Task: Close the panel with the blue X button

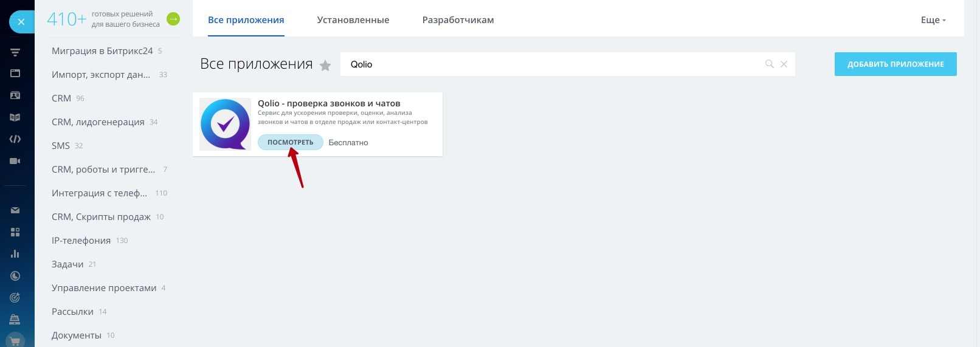Action: tap(21, 22)
